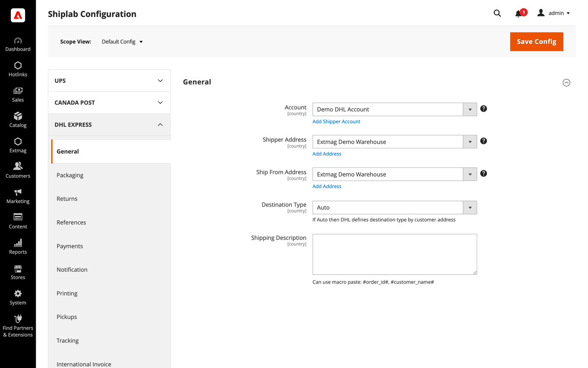Click the Scope View label

(76, 42)
